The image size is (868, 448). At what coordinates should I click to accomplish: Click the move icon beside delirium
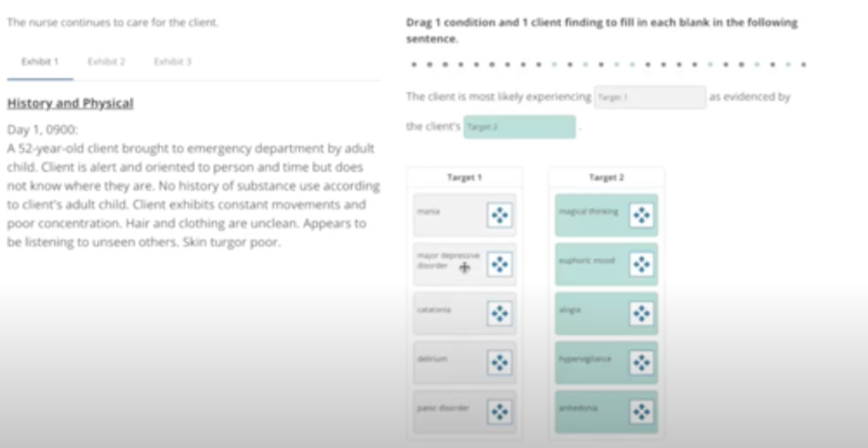499,362
